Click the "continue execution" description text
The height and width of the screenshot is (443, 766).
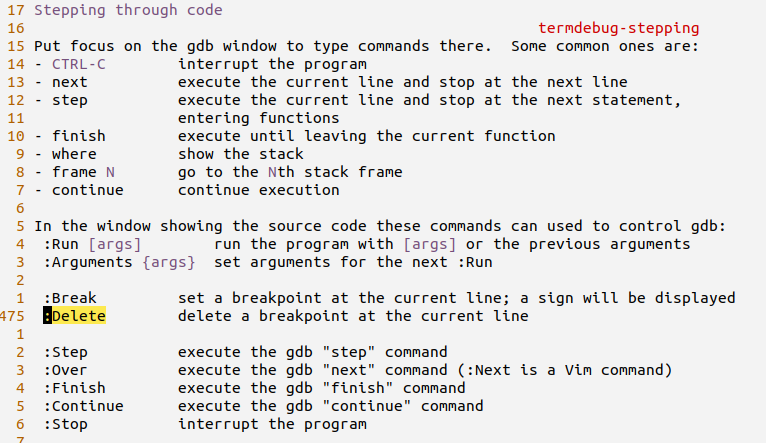pos(258,190)
